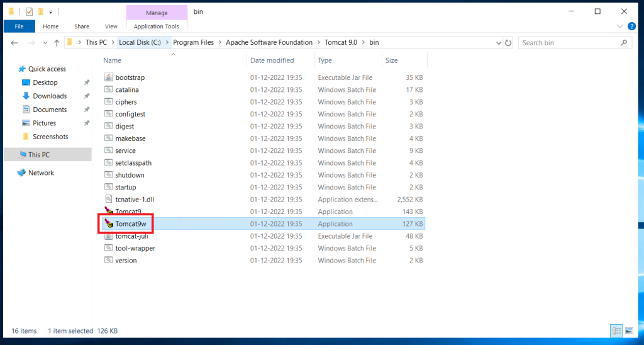Open the recent locations dropdown arrow
The height and width of the screenshot is (345, 644).
45,43
